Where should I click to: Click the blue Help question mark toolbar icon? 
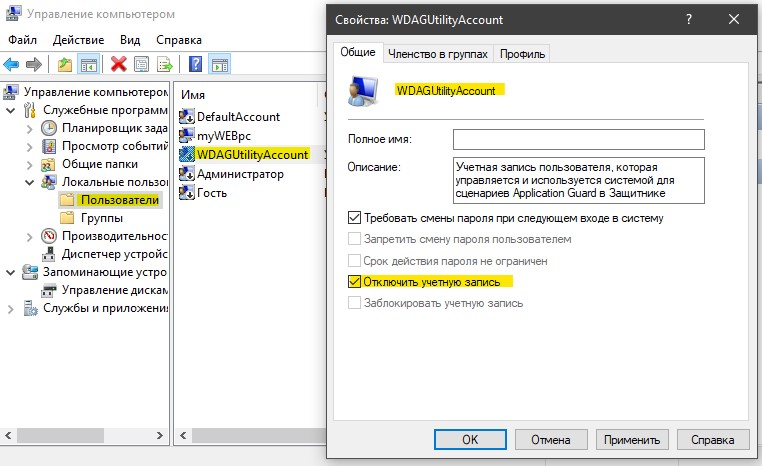195,64
